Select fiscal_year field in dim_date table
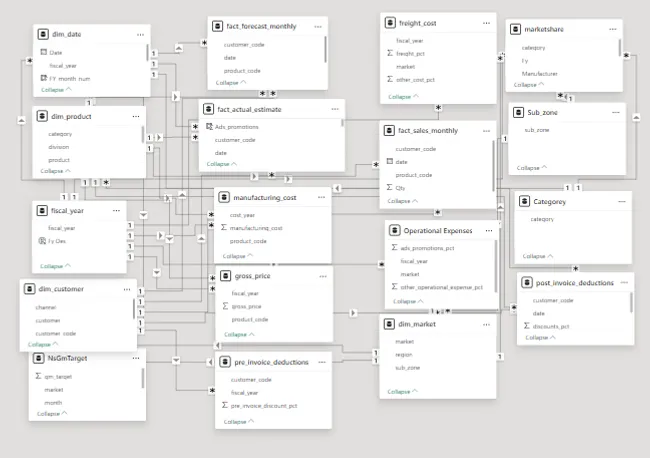This screenshot has width=650, height=458. click(x=63, y=65)
